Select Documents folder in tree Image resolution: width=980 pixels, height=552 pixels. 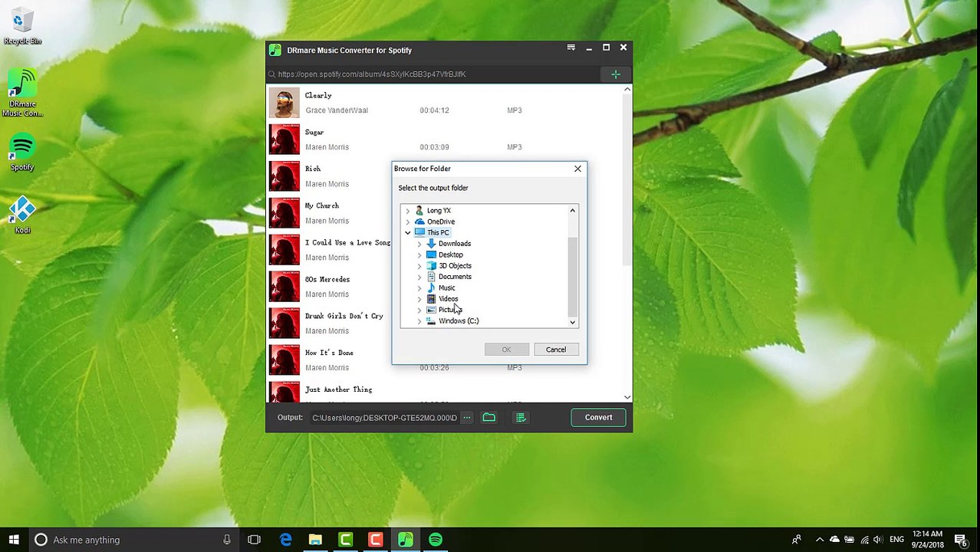[455, 277]
